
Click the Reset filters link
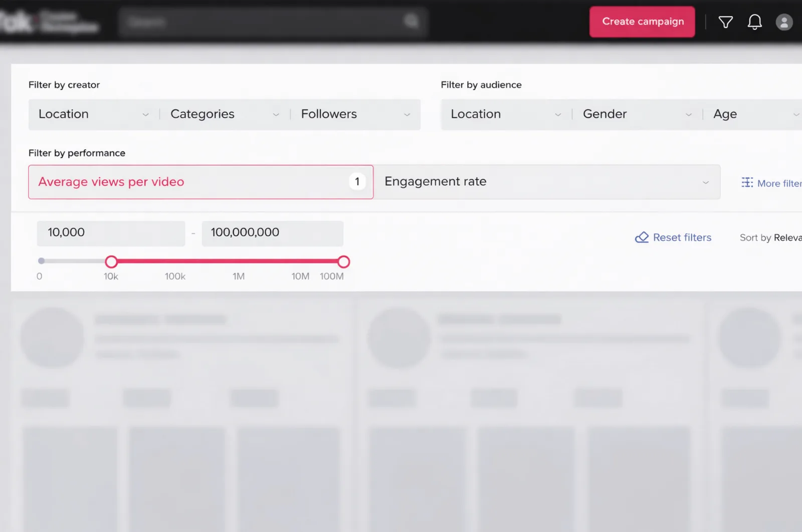[x=682, y=237]
